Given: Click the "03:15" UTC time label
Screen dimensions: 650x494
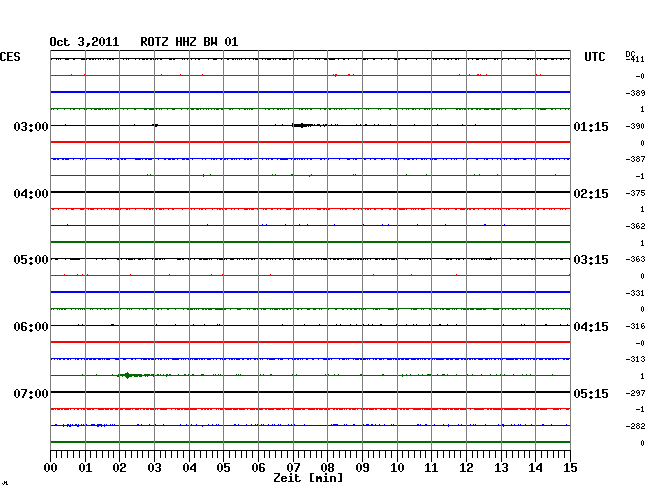Looking at the screenshot, I should [591, 260].
